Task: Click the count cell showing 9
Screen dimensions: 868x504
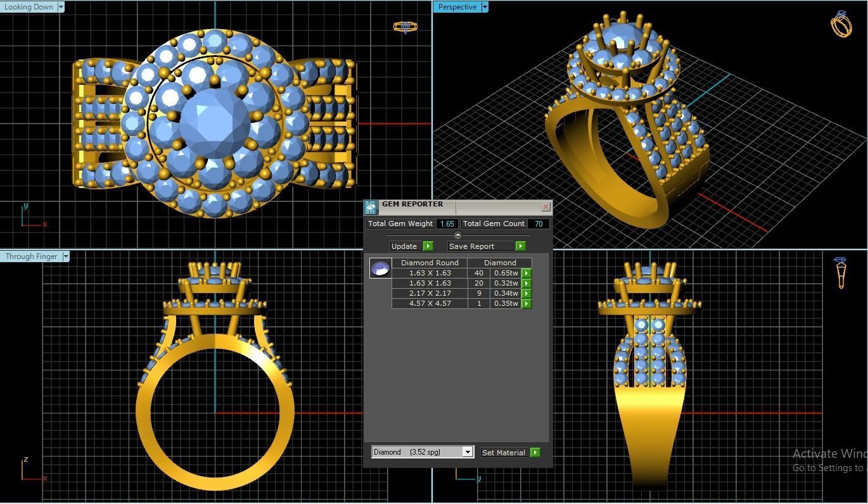Action: point(479,293)
